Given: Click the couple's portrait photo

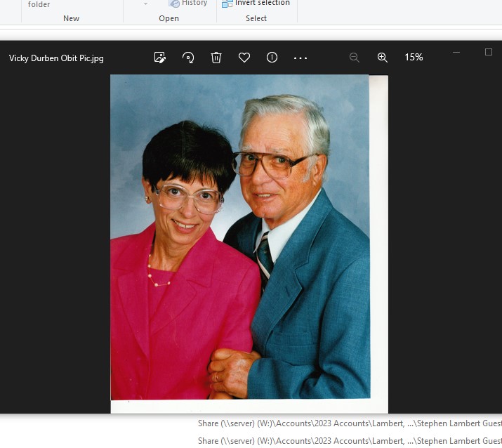Looking at the screenshot, I should point(240,239).
